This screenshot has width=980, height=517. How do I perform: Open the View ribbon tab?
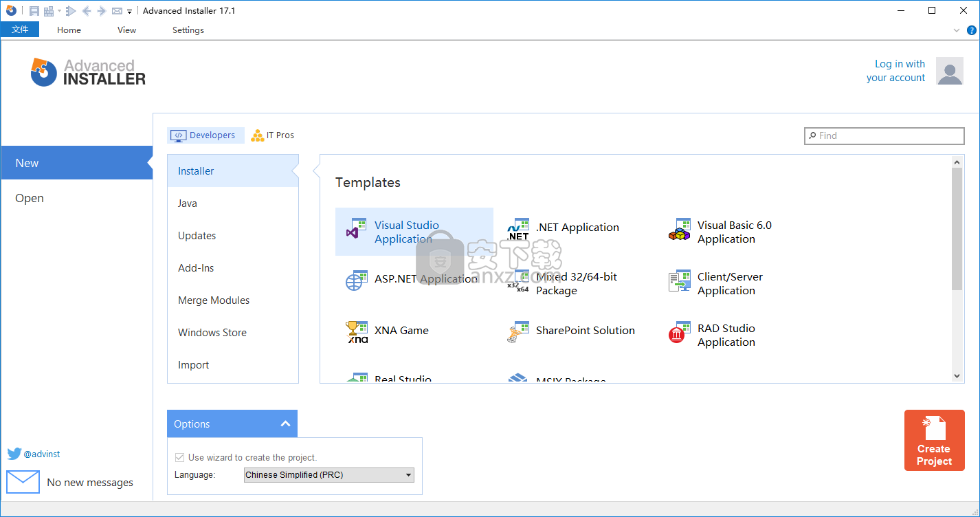pyautogui.click(x=126, y=30)
